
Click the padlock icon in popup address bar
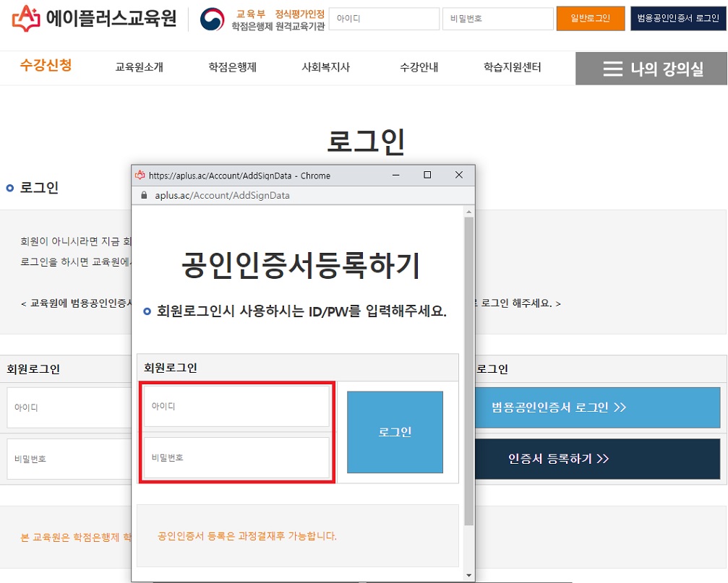point(145,195)
